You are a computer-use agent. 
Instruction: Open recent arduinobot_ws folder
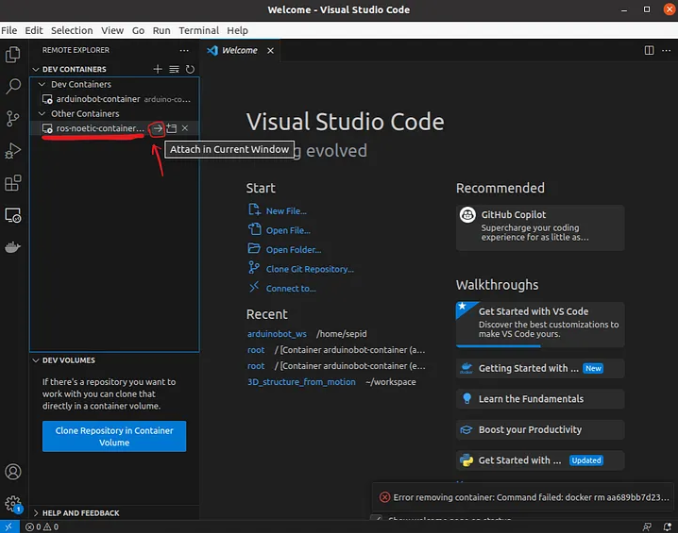click(x=277, y=334)
